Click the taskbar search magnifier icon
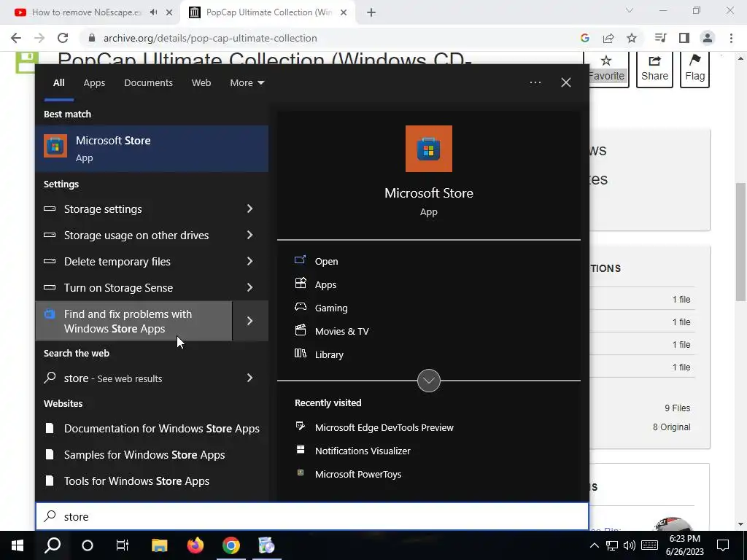This screenshot has height=560, width=747. pyautogui.click(x=53, y=545)
